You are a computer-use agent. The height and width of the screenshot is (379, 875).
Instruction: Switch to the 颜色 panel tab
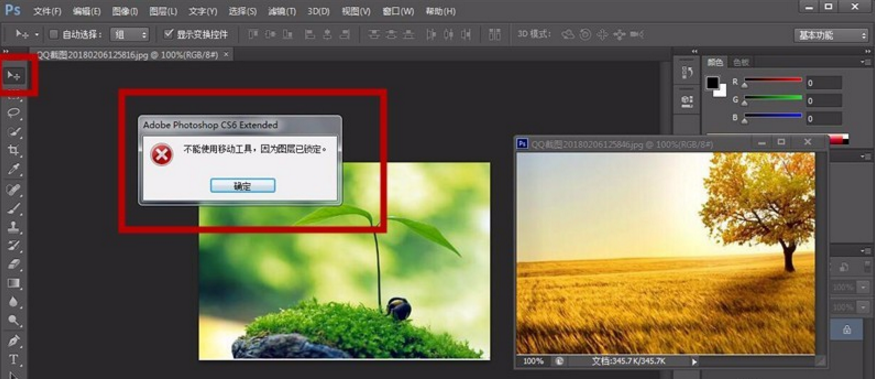[x=716, y=62]
